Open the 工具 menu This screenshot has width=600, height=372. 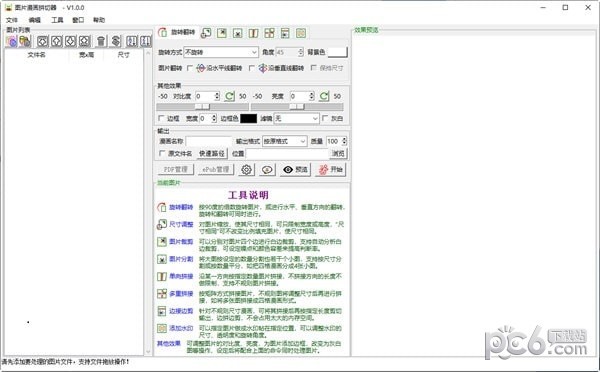(x=57, y=20)
